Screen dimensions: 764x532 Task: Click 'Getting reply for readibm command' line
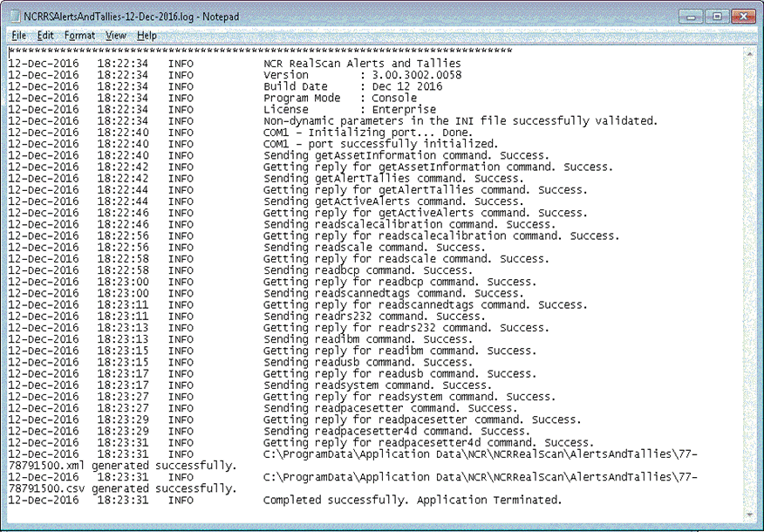tap(400, 351)
